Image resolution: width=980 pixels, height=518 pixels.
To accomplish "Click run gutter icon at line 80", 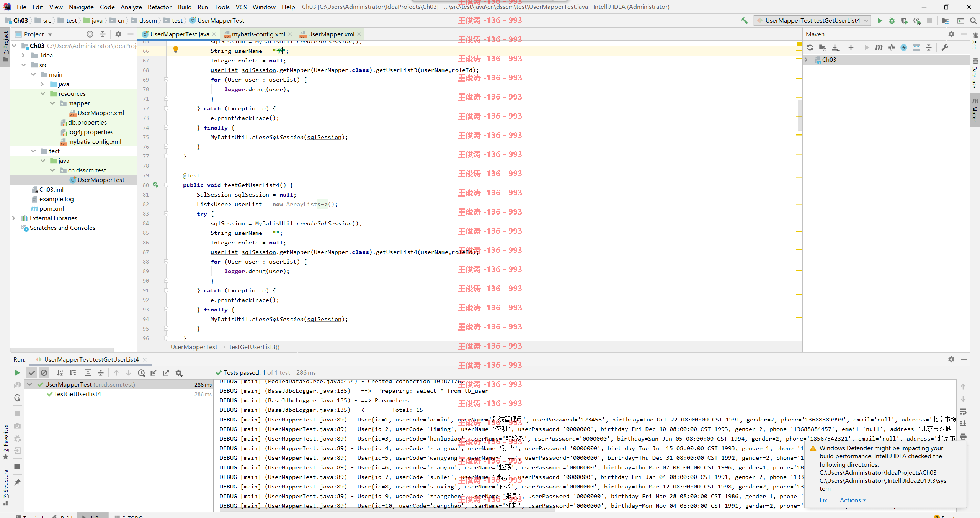I will (x=155, y=185).
